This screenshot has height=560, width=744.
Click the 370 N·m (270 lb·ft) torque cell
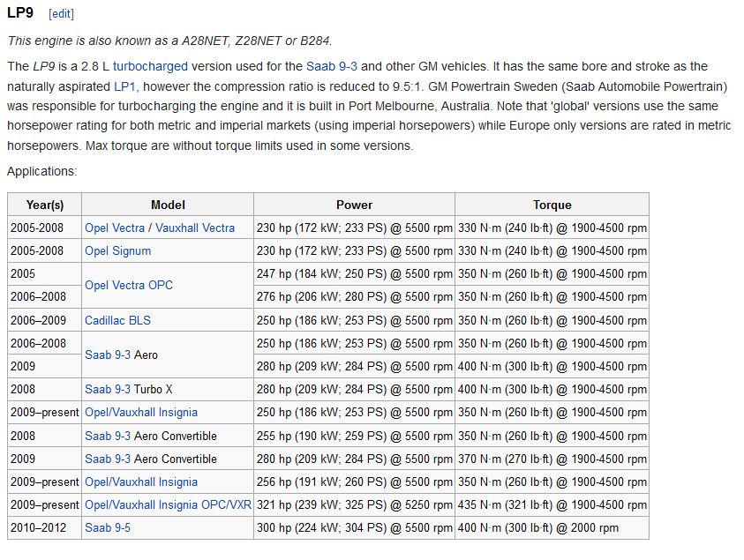(552, 459)
